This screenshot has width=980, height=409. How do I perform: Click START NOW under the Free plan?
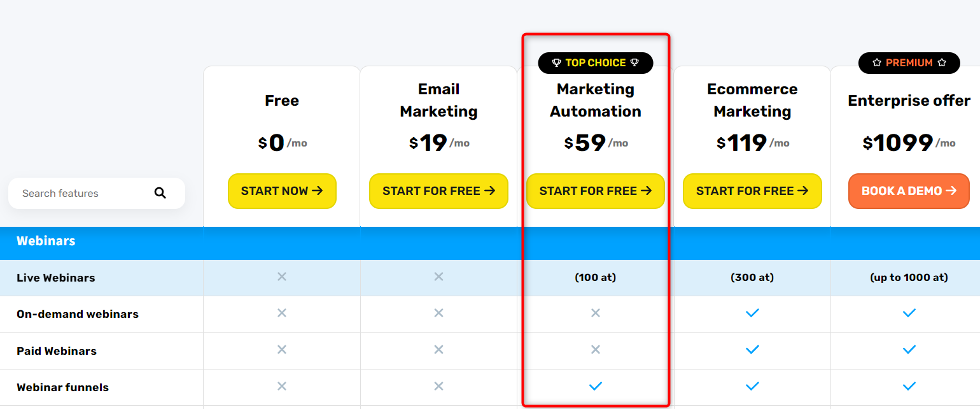282,191
